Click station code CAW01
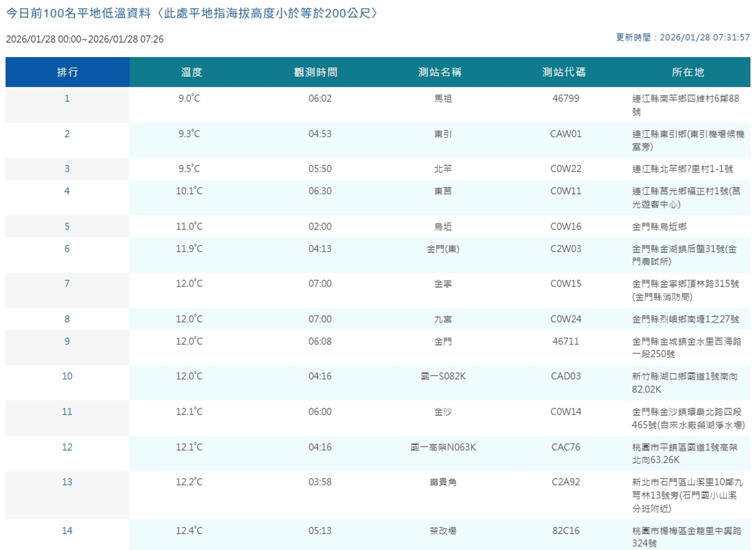The image size is (756, 550). click(566, 134)
